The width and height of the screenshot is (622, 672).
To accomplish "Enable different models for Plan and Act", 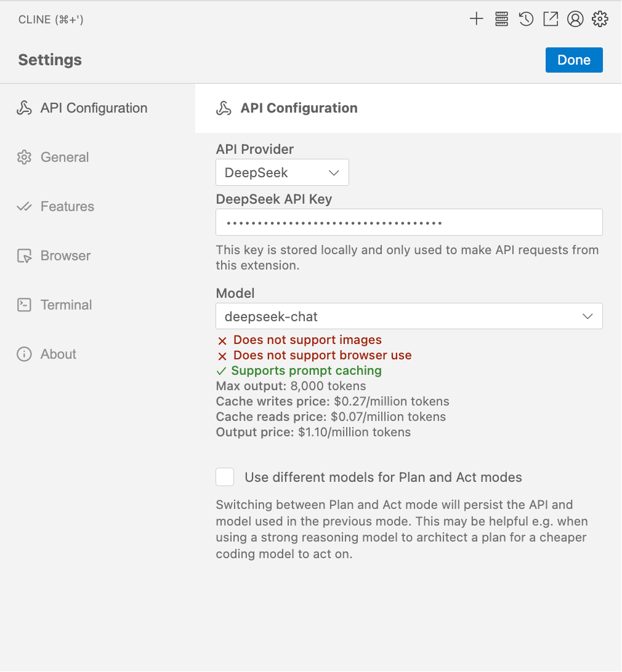I will [225, 477].
